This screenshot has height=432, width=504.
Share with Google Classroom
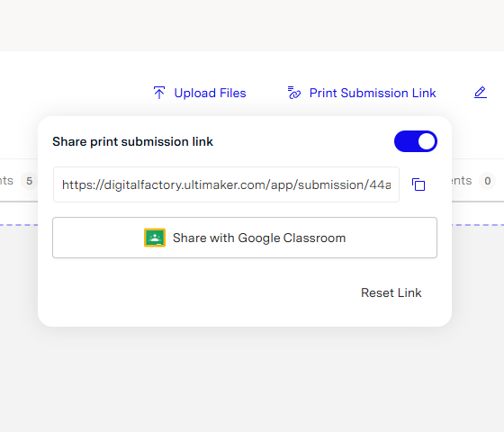(245, 238)
